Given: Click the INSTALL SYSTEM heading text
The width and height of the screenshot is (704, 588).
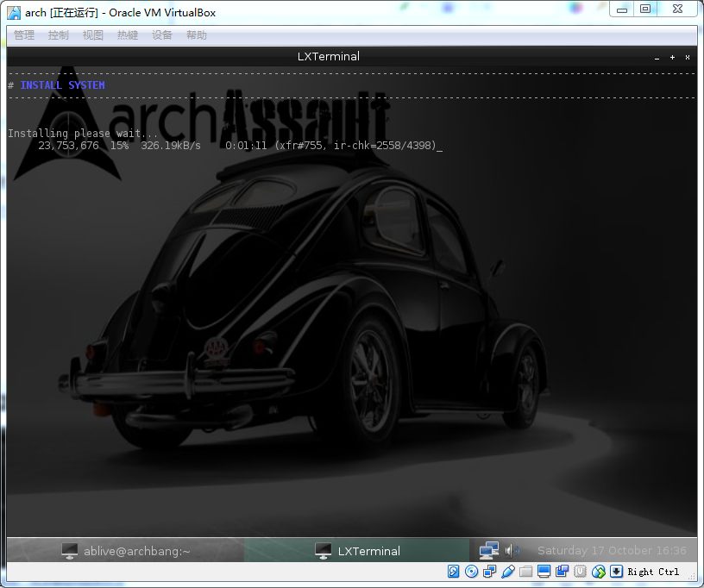Looking at the screenshot, I should tap(62, 84).
